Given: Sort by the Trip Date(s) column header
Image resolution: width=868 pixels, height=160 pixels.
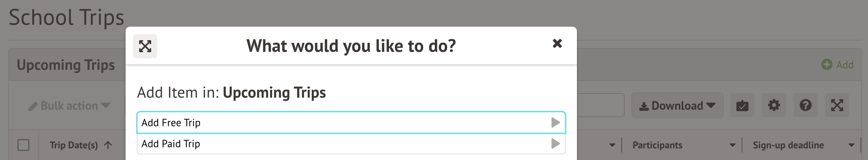Looking at the screenshot, I should [74, 145].
